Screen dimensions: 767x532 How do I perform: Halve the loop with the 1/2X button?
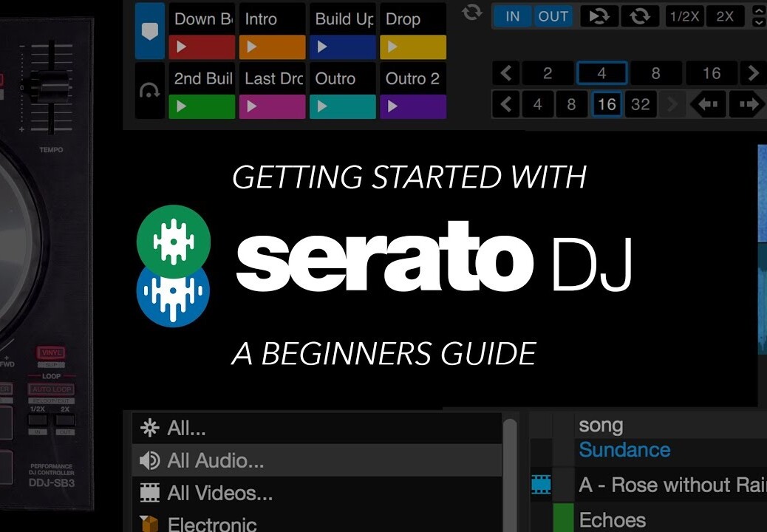(684, 16)
